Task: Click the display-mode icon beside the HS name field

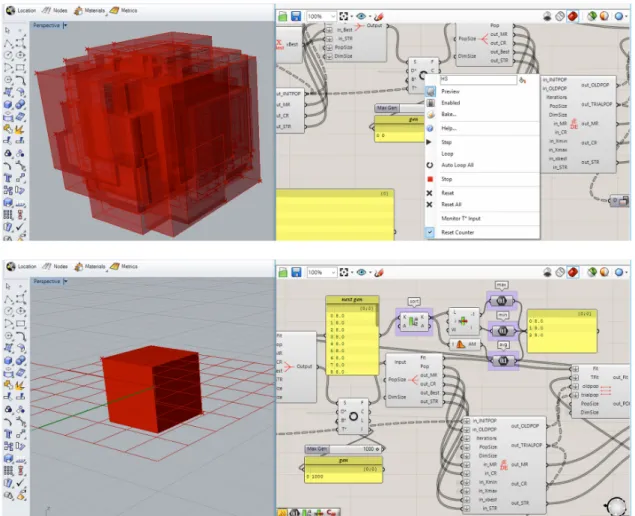Action: point(523,80)
